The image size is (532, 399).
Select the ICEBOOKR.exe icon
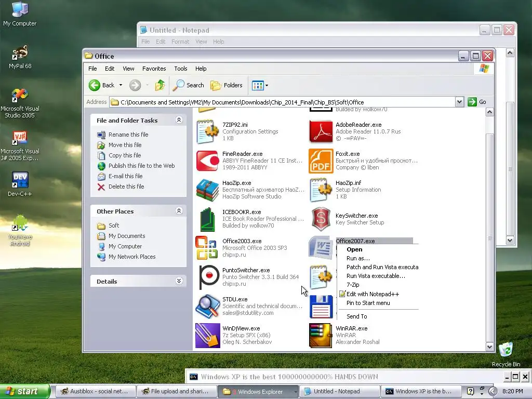(x=207, y=219)
